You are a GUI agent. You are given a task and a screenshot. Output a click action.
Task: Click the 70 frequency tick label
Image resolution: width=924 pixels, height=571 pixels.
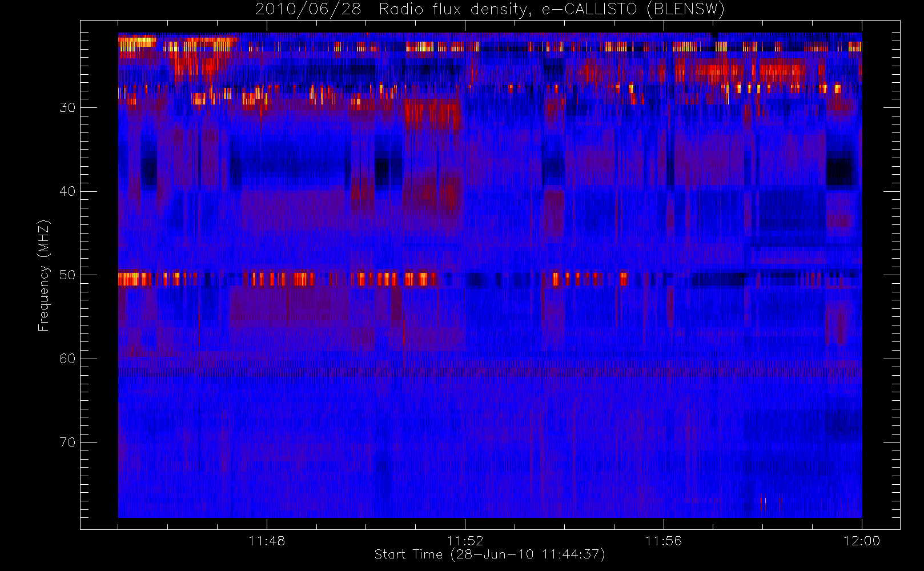click(67, 443)
